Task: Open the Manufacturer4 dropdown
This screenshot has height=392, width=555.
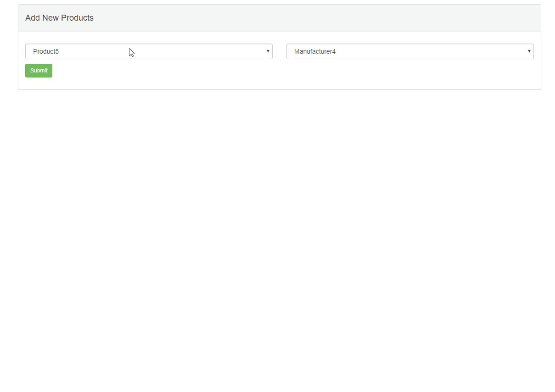Action: (409, 51)
